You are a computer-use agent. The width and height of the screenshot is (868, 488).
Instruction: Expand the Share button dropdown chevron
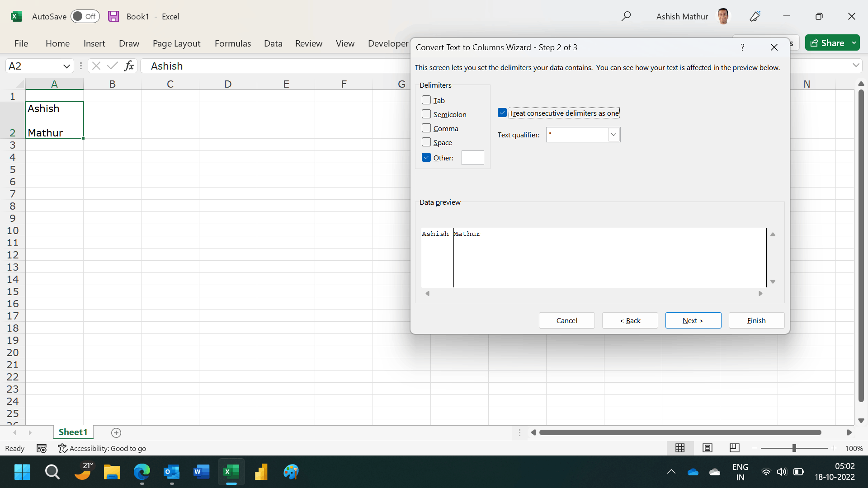click(x=854, y=42)
